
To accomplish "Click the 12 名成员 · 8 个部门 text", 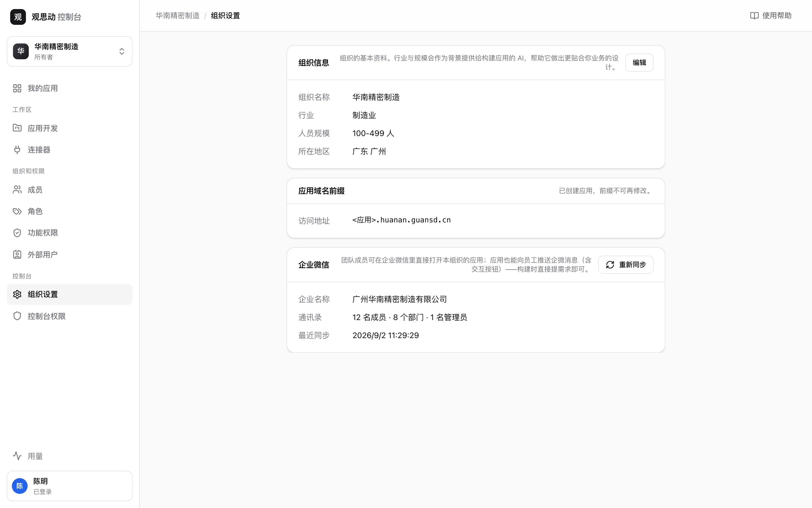I will [388, 317].
